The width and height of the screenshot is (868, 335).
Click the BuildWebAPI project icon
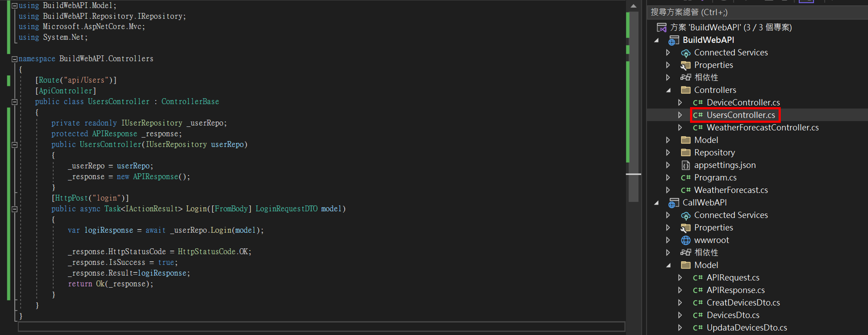pos(674,40)
